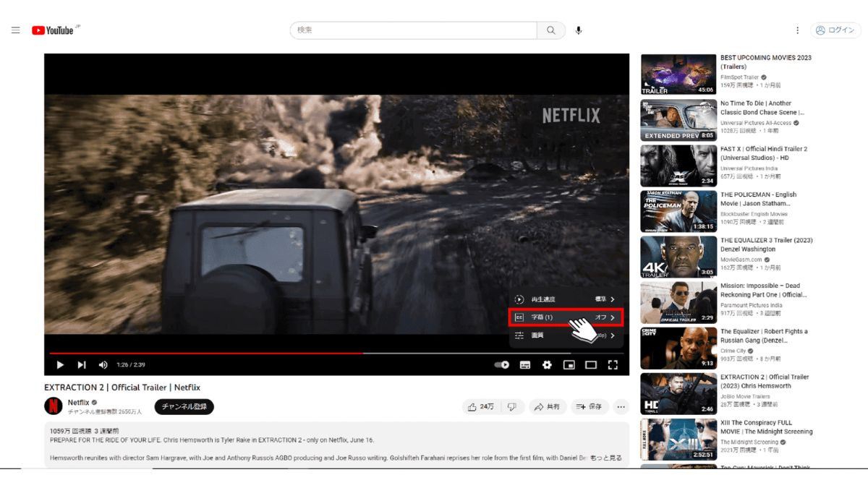Open the three-dot settings menu near ログイン
The height and width of the screenshot is (488, 868).
click(x=797, y=30)
